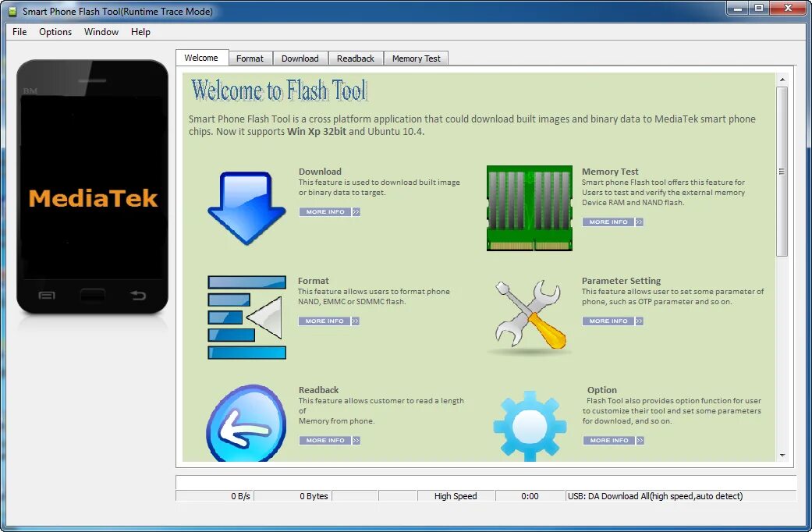Image resolution: width=812 pixels, height=532 pixels.
Task: Close the Smart Phone Flash Tool window
Action: pyautogui.click(x=788, y=9)
